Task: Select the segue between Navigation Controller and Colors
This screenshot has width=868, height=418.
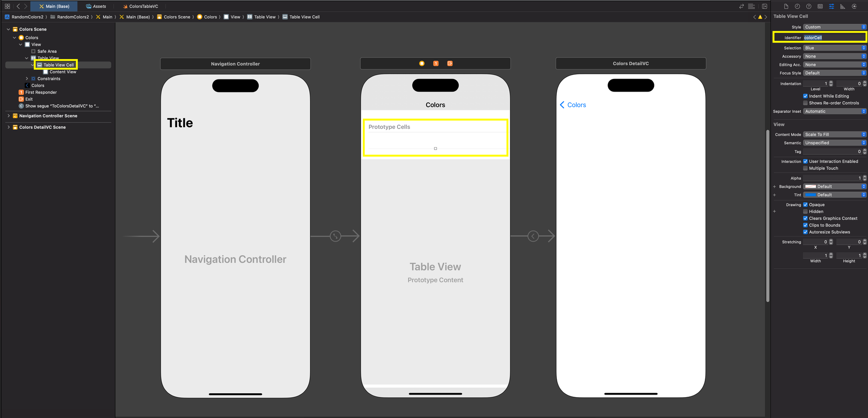Action: (x=335, y=236)
